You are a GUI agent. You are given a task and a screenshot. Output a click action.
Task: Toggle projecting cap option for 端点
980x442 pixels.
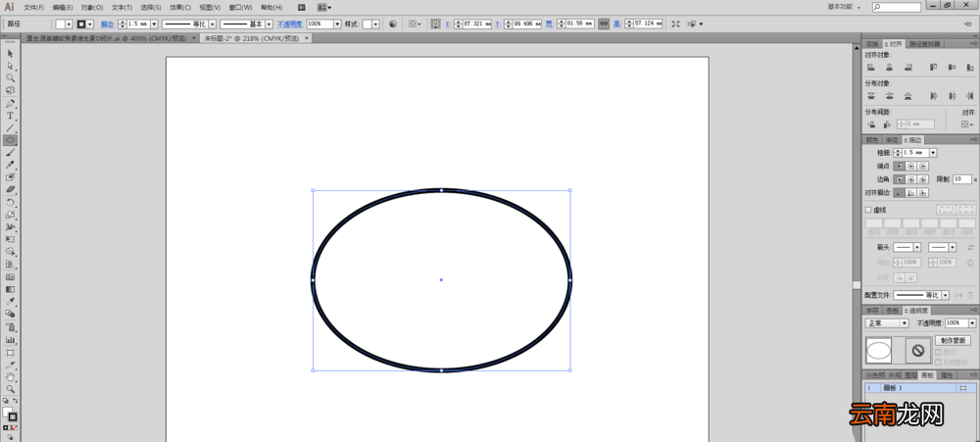[924, 167]
